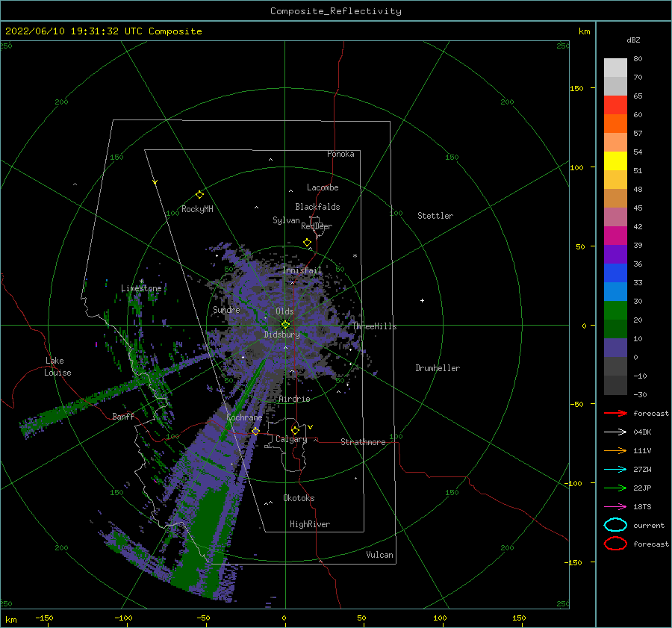Click the Olds town label

point(284,311)
